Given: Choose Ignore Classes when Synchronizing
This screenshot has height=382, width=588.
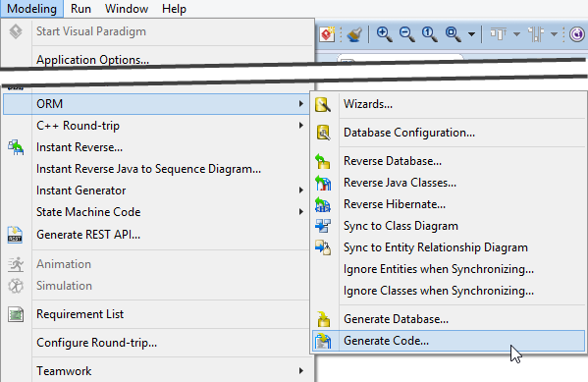Looking at the screenshot, I should [x=449, y=291].
